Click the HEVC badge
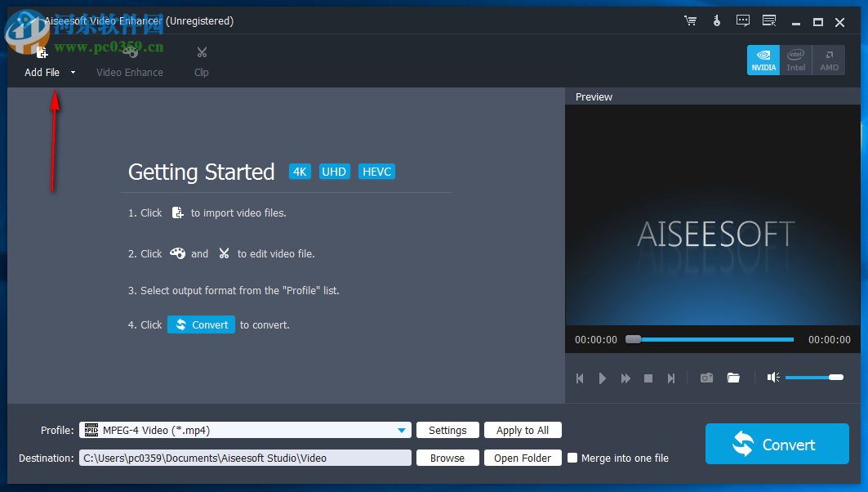 click(x=376, y=171)
